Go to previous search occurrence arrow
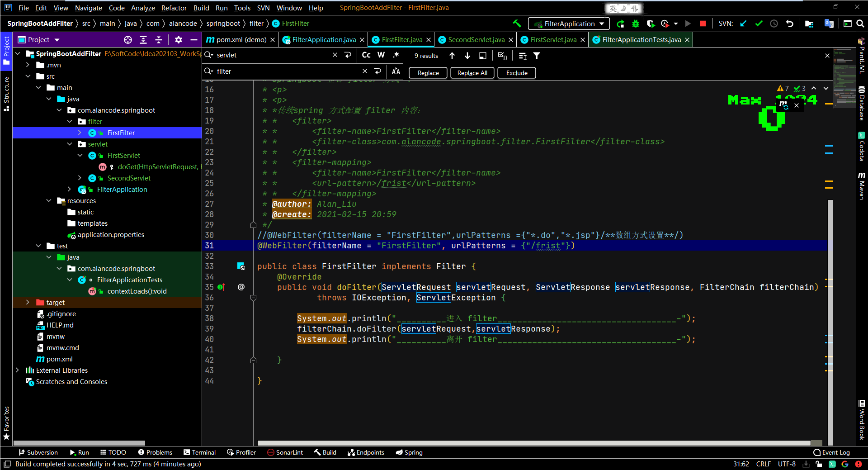The width and height of the screenshot is (868, 470). [x=452, y=56]
